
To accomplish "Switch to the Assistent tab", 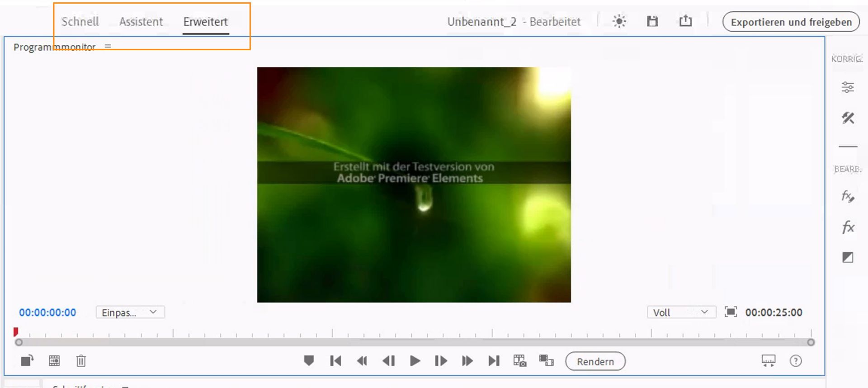I will tap(141, 22).
